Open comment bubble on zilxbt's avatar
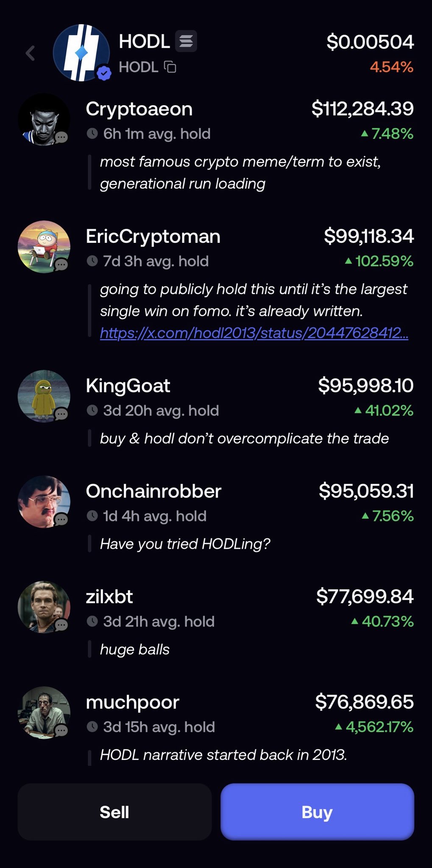Viewport: 432px width, 868px height. click(x=61, y=625)
